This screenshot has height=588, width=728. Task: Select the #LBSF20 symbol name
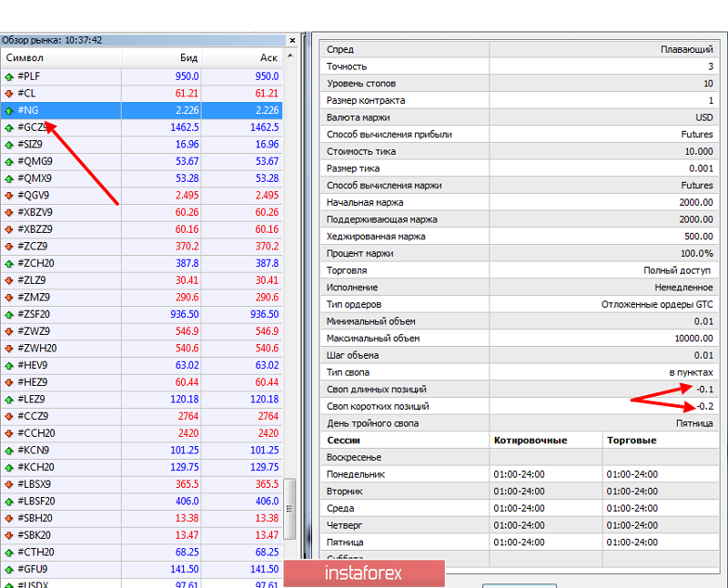tap(36, 502)
